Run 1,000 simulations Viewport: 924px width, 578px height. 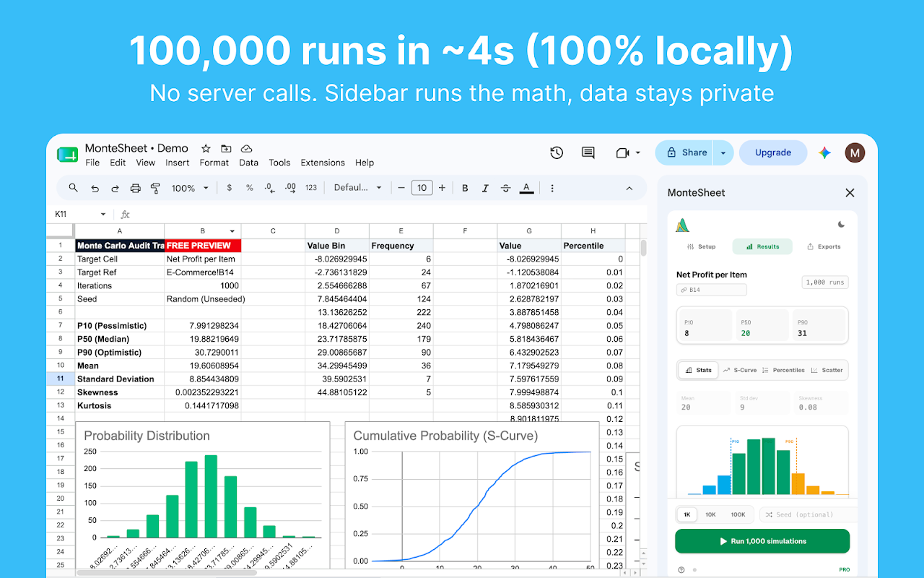(x=762, y=541)
